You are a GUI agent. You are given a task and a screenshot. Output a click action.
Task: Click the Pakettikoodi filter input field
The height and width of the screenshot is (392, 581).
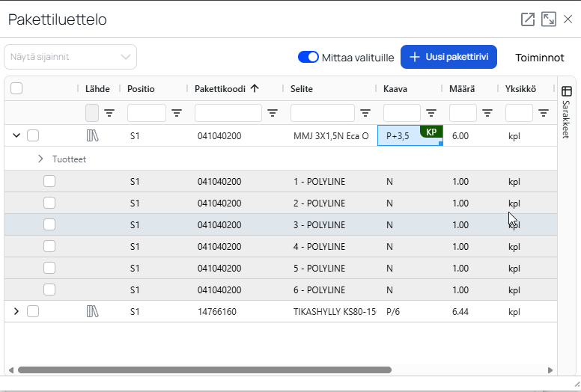click(x=228, y=113)
